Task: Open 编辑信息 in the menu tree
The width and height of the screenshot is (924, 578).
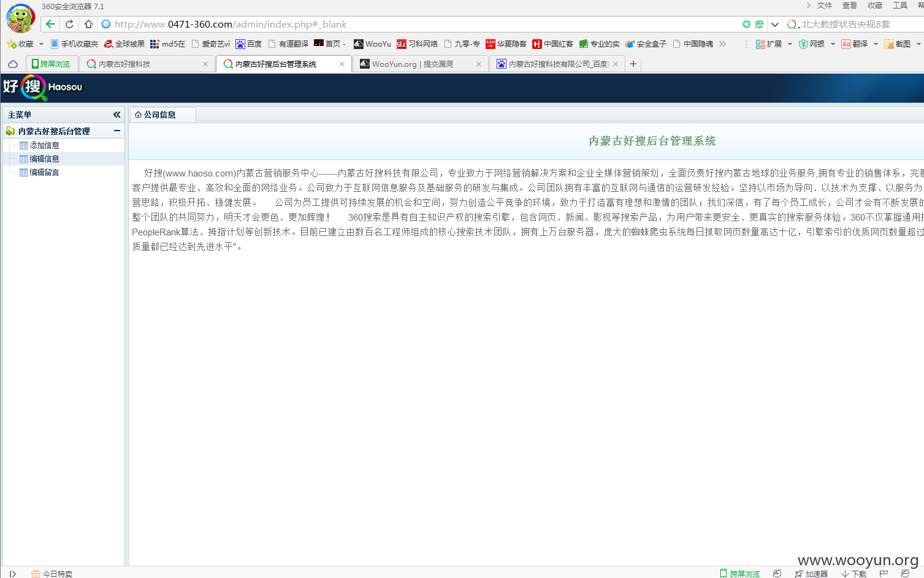Action: tap(44, 159)
